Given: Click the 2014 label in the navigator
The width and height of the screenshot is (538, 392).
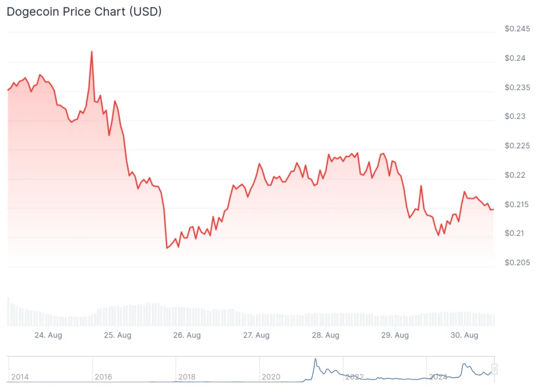Looking at the screenshot, I should click(x=20, y=377).
